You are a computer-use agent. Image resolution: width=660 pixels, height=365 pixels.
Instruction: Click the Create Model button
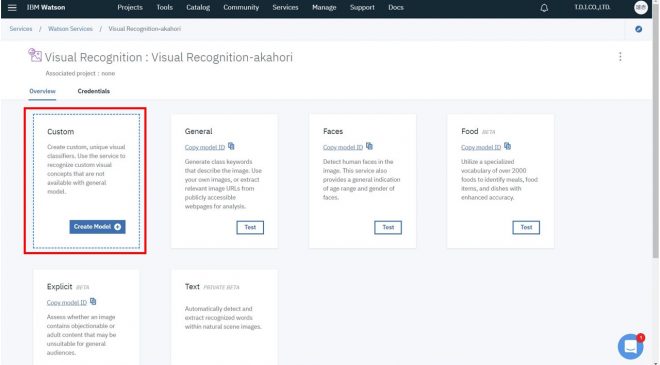coord(97,227)
